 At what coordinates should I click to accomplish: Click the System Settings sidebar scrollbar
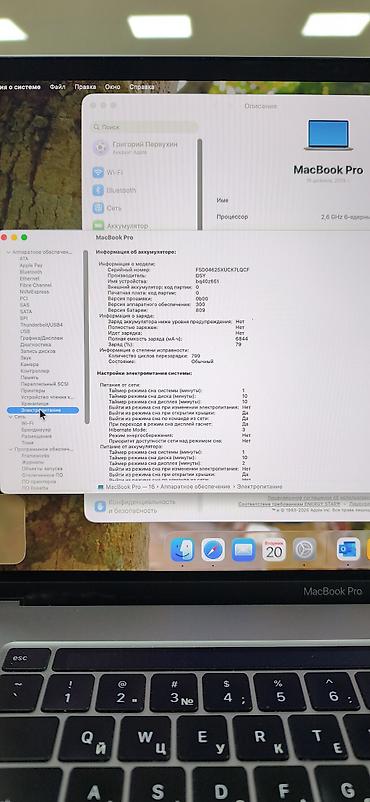pos(200,184)
